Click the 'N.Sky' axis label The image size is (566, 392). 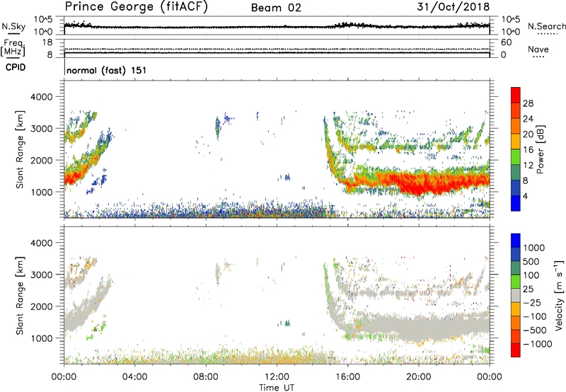pos(13,26)
